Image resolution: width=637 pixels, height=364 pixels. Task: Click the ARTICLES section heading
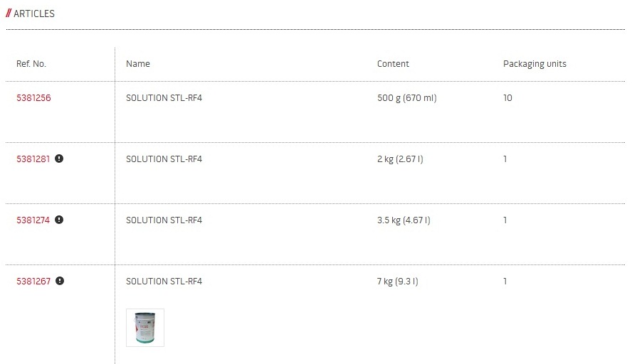[x=33, y=14]
